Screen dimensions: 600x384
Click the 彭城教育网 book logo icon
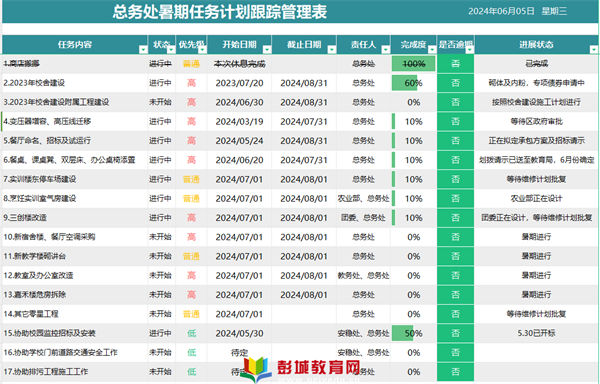pos(256,369)
